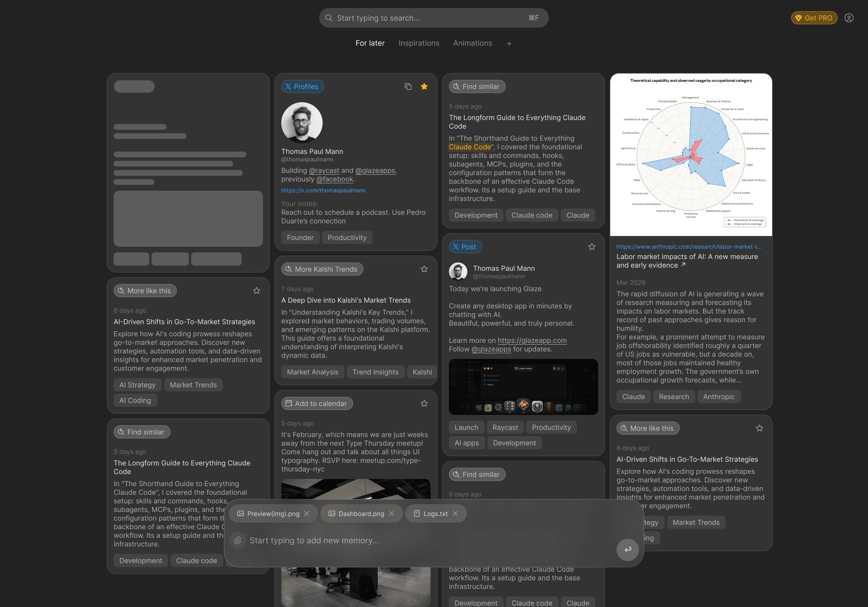868x607 pixels.
Task: Attach a file using the paperclip icon
Action: (238, 540)
